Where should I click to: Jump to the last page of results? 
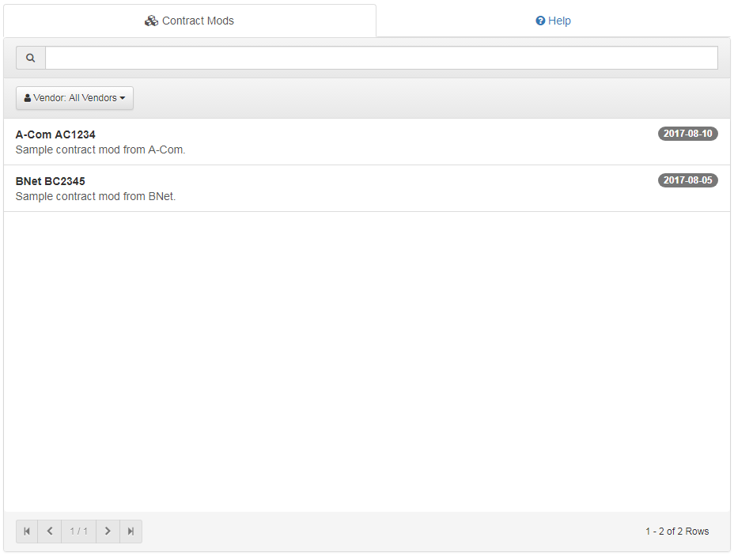pyautogui.click(x=131, y=532)
